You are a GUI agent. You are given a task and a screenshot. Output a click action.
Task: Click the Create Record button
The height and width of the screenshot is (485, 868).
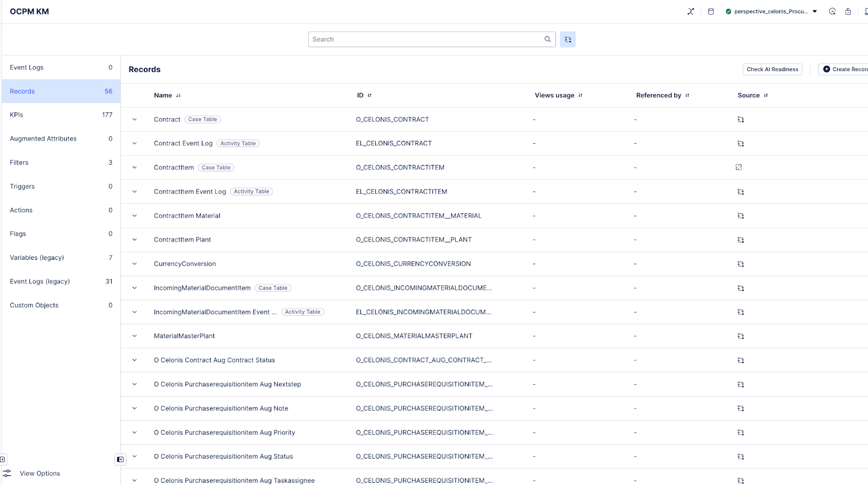pyautogui.click(x=845, y=69)
